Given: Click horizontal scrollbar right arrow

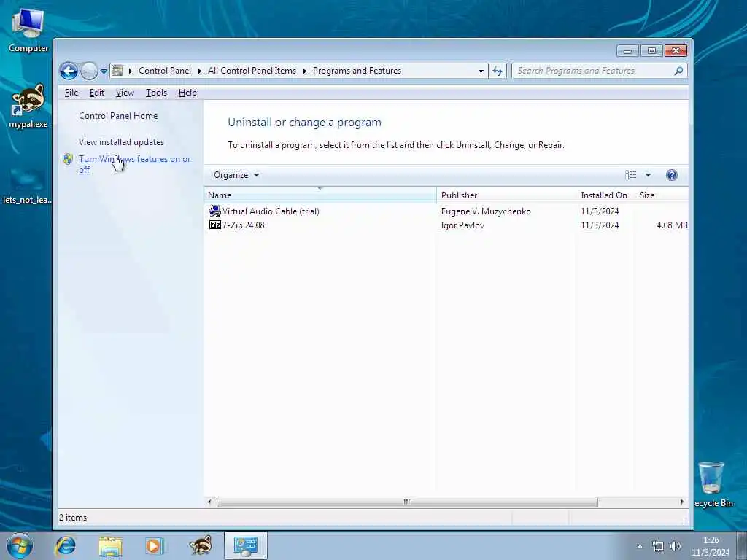Looking at the screenshot, I should [x=682, y=502].
